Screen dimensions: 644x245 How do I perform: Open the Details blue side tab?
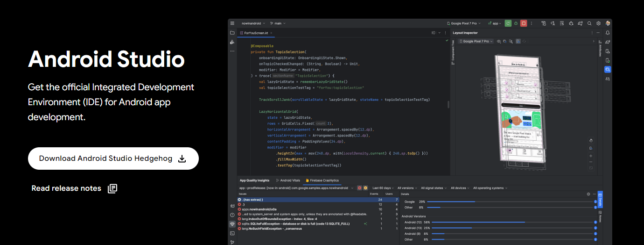point(600,200)
